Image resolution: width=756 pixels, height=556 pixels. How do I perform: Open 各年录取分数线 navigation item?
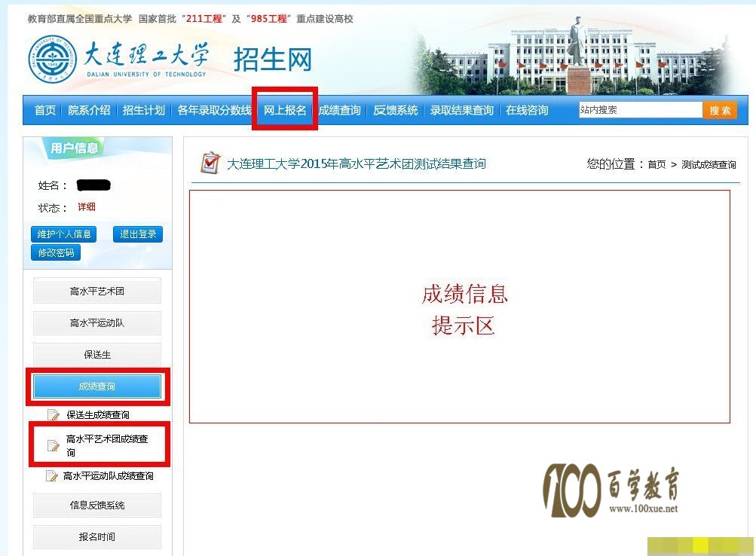215,110
